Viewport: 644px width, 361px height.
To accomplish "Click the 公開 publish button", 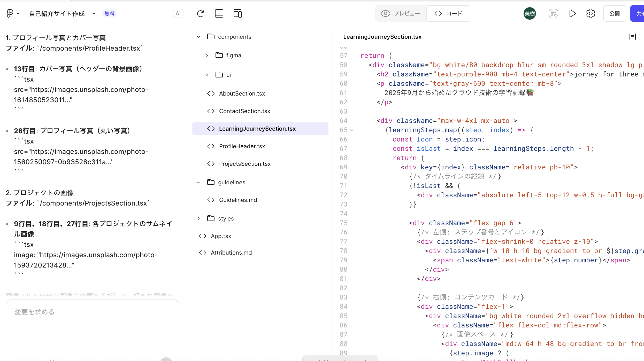I will (614, 13).
